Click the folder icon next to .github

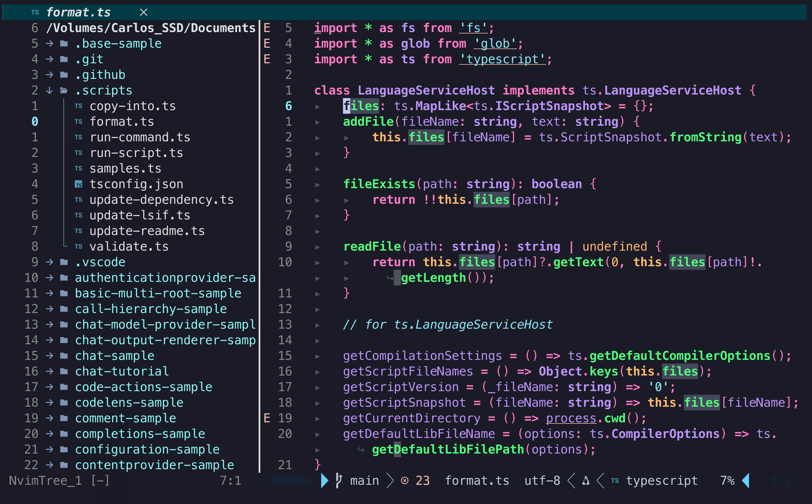point(64,74)
